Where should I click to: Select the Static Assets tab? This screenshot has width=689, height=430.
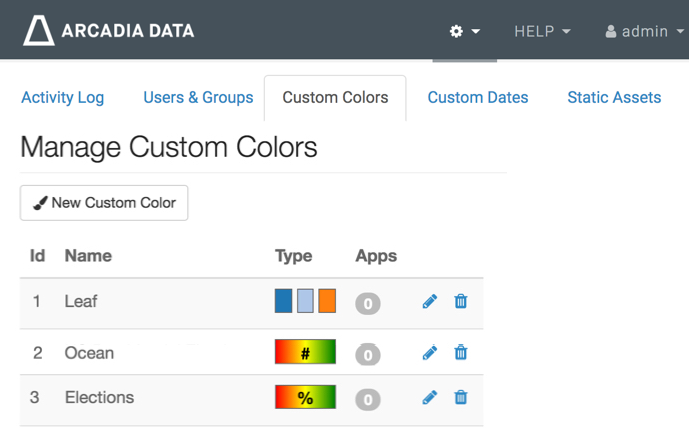pyautogui.click(x=614, y=97)
